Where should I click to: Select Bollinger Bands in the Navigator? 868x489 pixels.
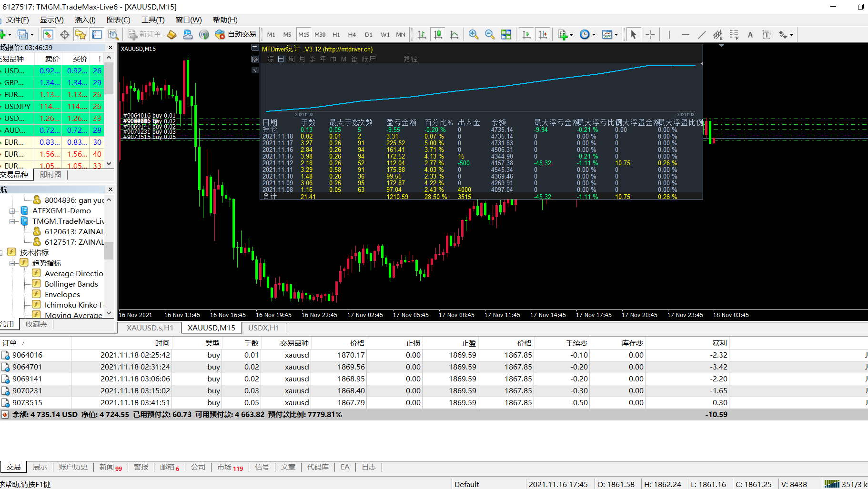[x=71, y=284]
